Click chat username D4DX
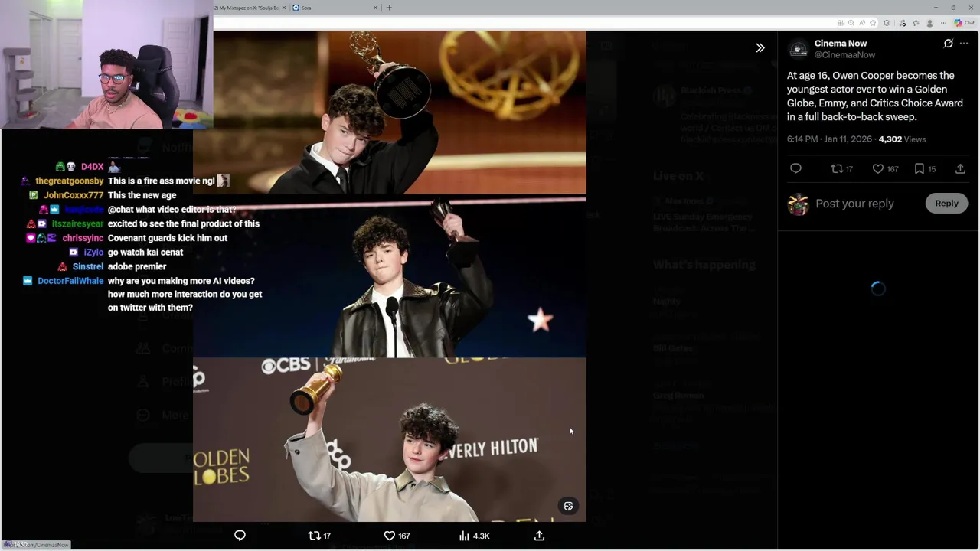980x551 pixels. pyautogui.click(x=92, y=167)
